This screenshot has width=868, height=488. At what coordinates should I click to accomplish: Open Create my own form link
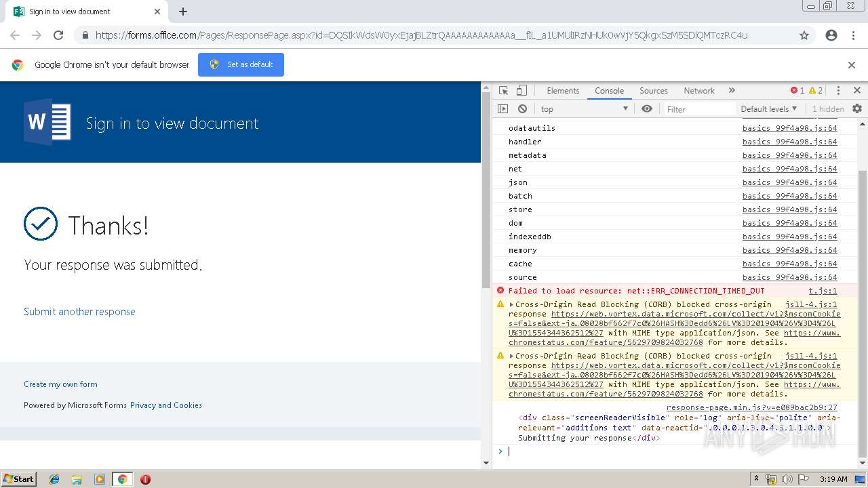click(x=60, y=384)
